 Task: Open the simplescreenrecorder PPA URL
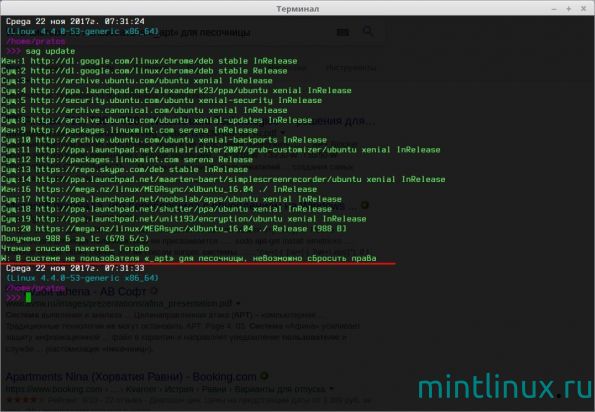point(198,179)
